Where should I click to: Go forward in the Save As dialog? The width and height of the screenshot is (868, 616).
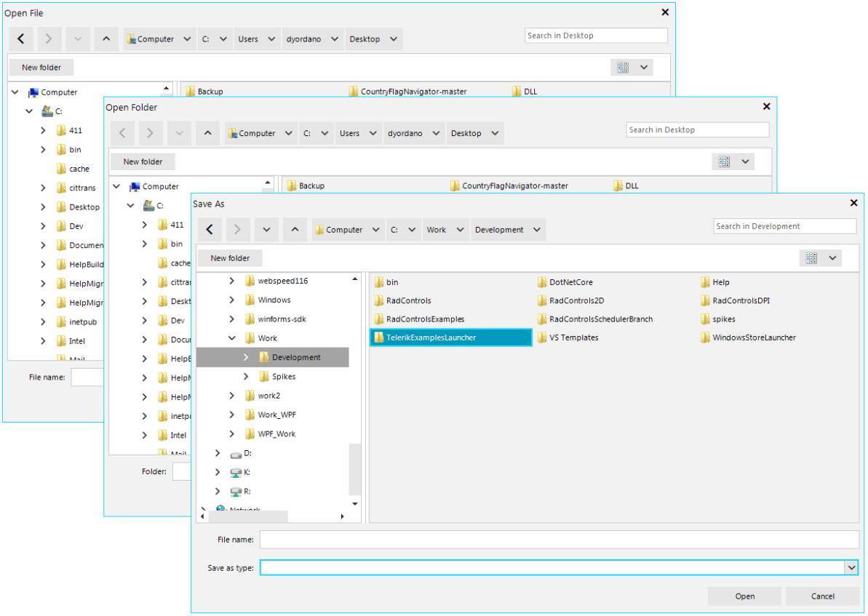237,230
